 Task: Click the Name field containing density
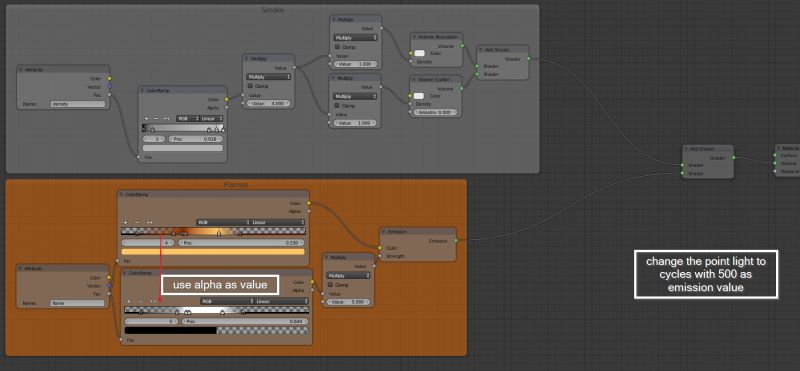click(x=78, y=104)
